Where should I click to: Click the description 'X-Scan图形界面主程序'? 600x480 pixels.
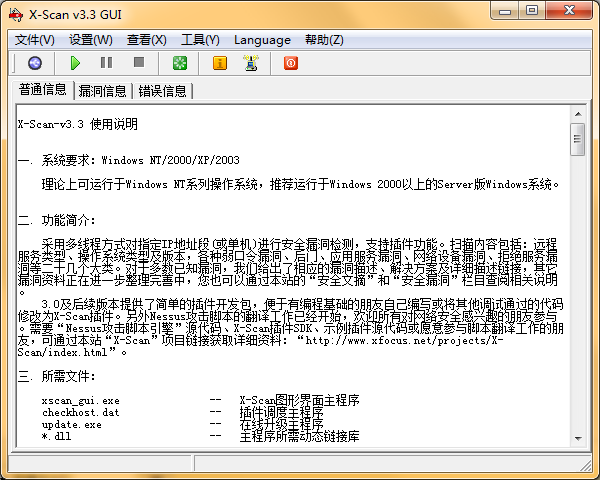pos(300,401)
